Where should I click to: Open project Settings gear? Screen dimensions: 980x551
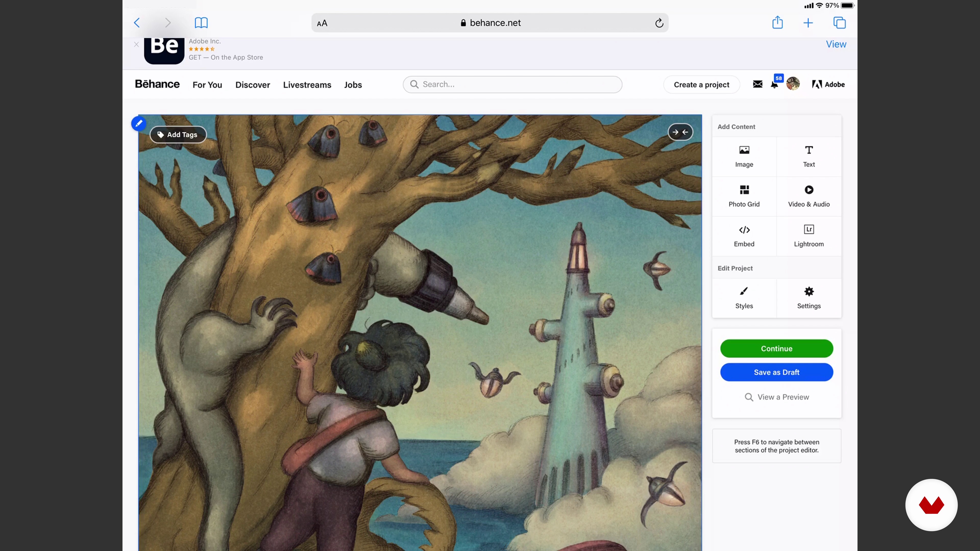tap(809, 298)
